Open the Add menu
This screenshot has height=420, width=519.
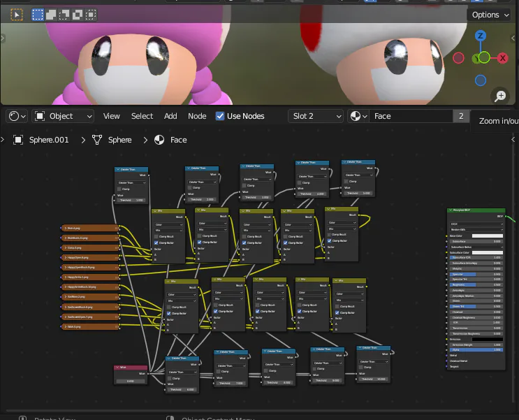coord(170,116)
